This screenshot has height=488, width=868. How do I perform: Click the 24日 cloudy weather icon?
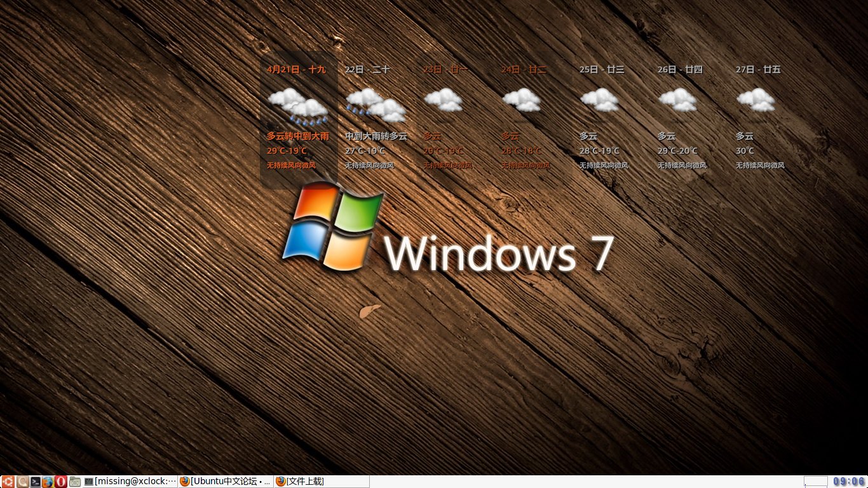(x=521, y=100)
